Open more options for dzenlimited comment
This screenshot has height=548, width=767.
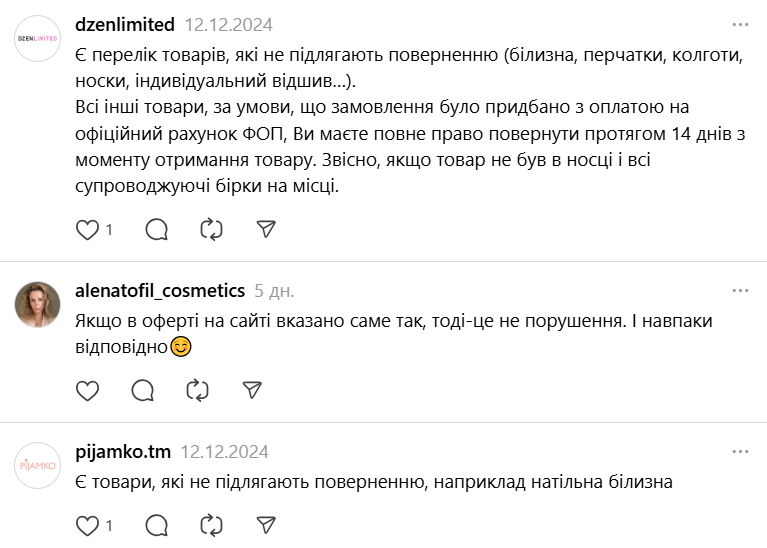click(x=740, y=24)
